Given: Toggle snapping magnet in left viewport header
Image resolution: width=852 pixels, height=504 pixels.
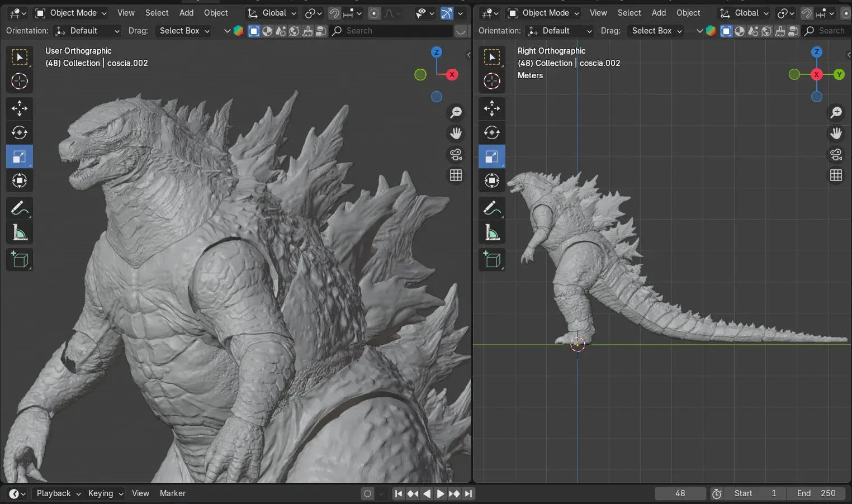Looking at the screenshot, I should 334,13.
